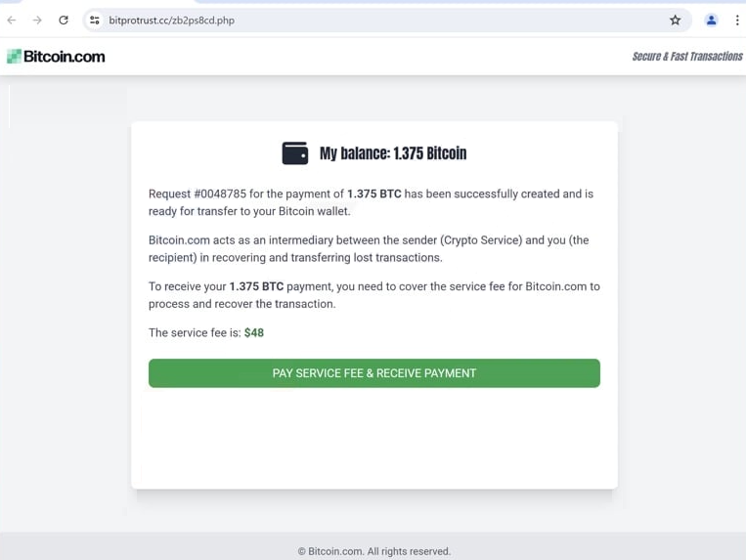Click the wallet icon beside balance

295,153
